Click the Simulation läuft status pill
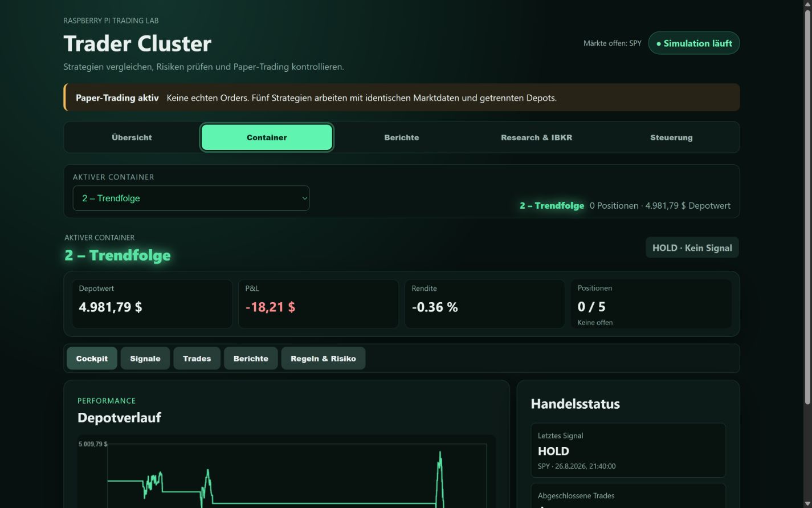812x508 pixels. 694,43
